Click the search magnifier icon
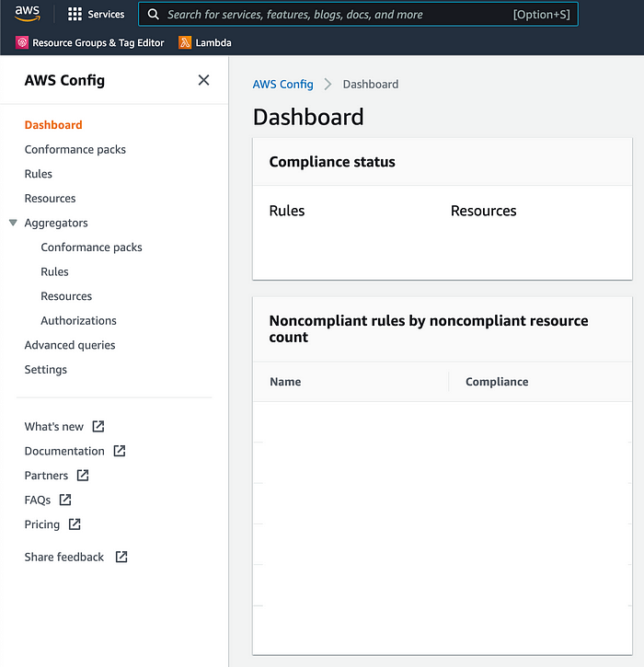The width and height of the screenshot is (644, 667). [x=153, y=15]
